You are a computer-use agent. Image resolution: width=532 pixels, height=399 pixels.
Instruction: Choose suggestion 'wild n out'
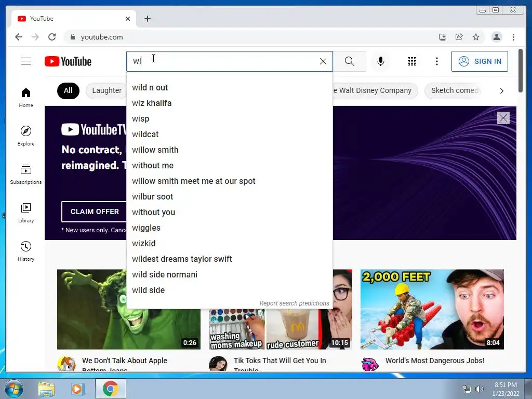tap(229, 87)
